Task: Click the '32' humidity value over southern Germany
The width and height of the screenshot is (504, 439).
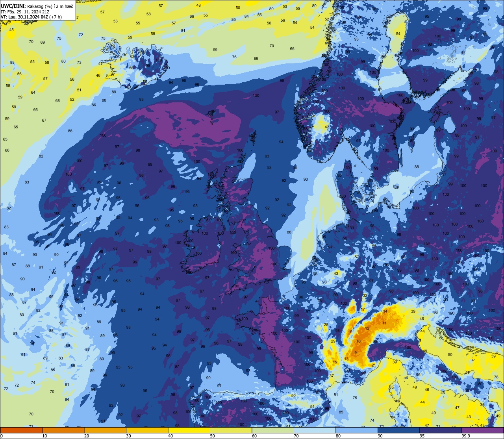Action: pyautogui.click(x=365, y=295)
